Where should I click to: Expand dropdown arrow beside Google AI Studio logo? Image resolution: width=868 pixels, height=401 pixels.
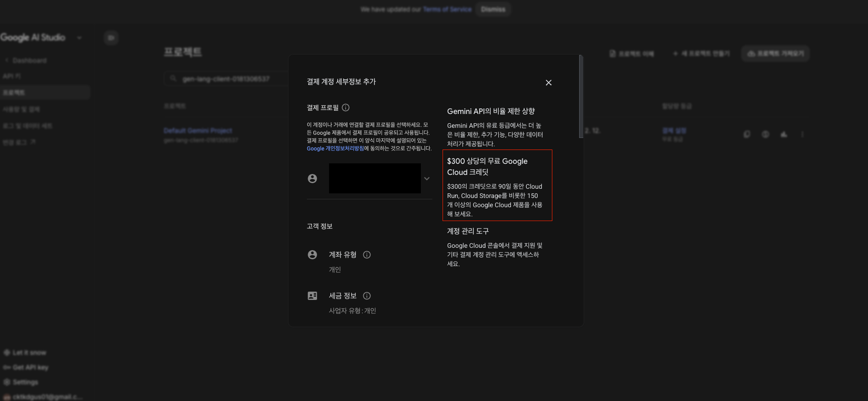pyautogui.click(x=79, y=38)
